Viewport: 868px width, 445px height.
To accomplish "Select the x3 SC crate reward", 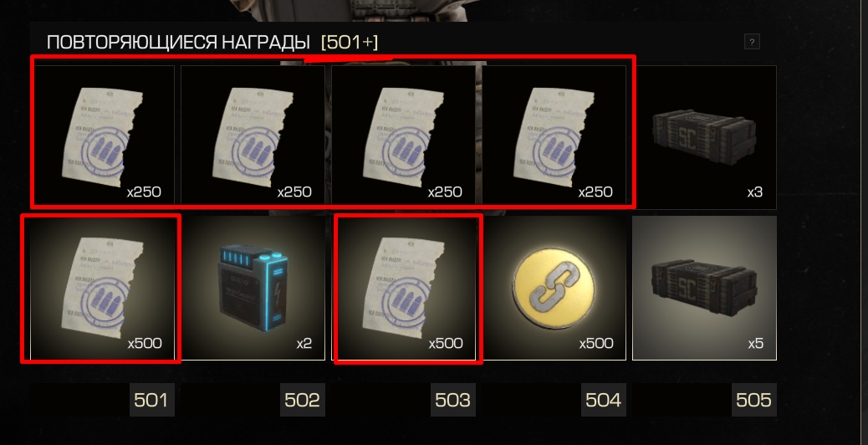I will [704, 137].
